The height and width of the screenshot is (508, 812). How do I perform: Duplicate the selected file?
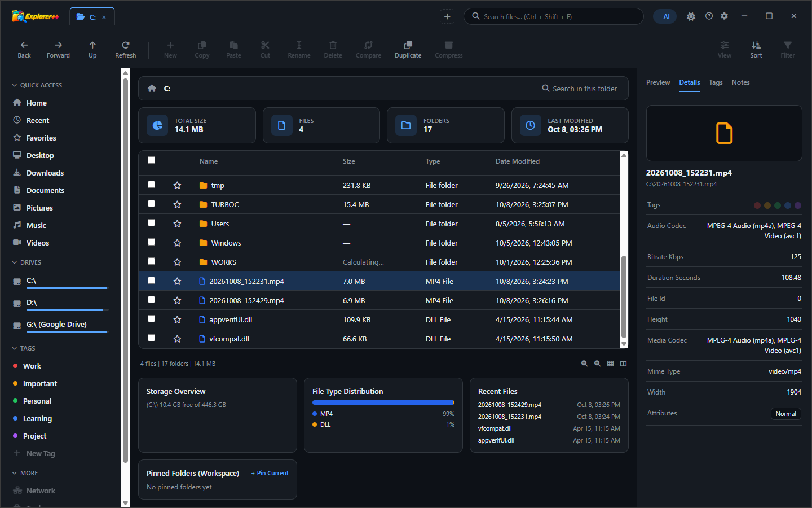[x=408, y=50]
